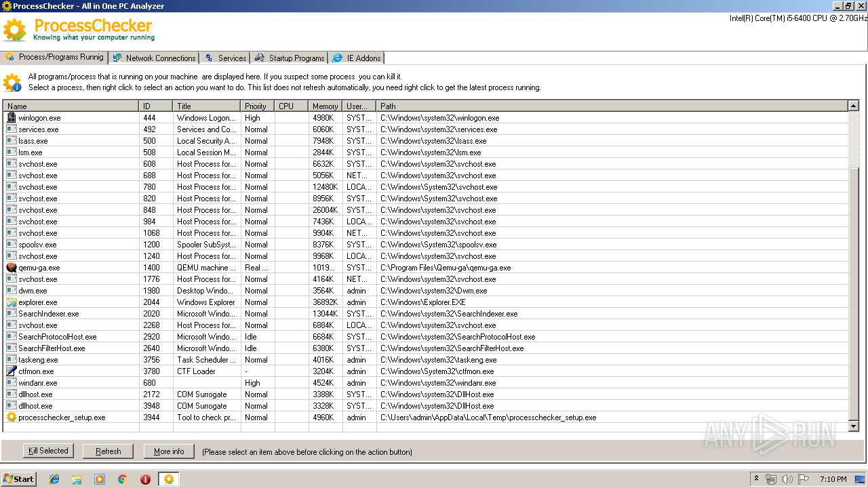Switch to Process/Programs Running tab
This screenshot has width=868, height=488.
point(54,57)
